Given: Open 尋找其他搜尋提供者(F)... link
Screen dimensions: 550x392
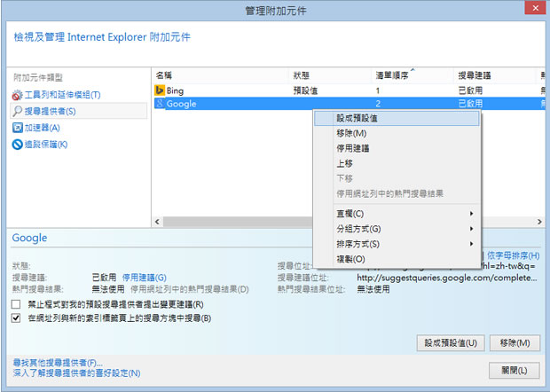Looking at the screenshot, I should (58, 363).
